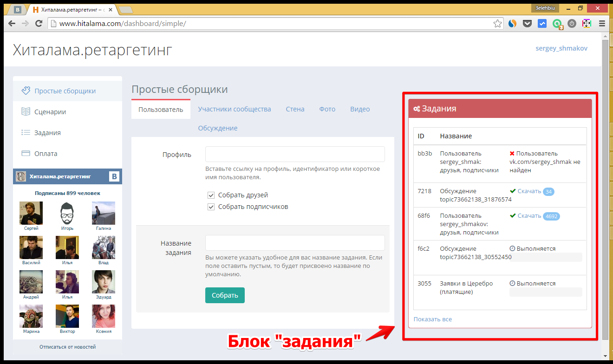Screen dimensions: 613x364
Task: Switch to the Обсуждение tab
Action: click(x=217, y=128)
